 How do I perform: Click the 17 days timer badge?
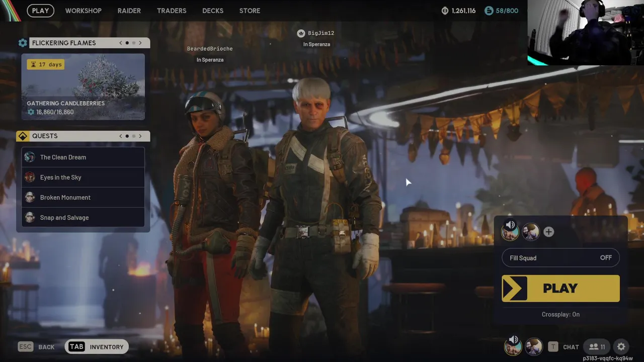[x=46, y=64]
